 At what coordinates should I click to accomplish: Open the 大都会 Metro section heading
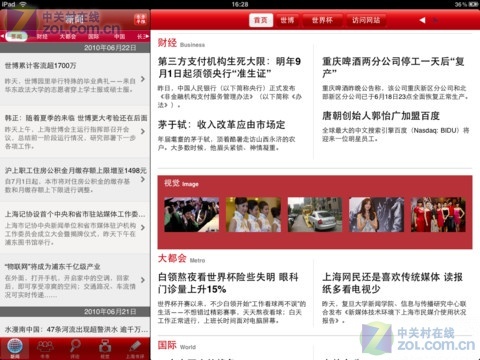(181, 259)
